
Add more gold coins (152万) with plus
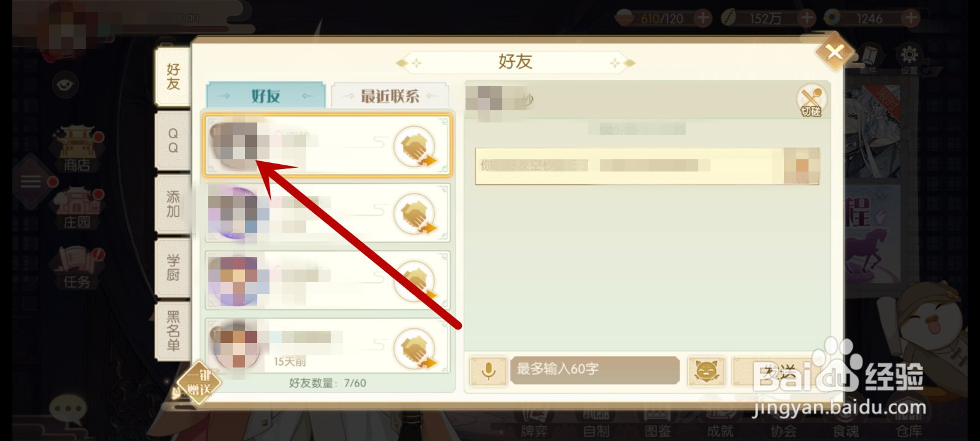pos(807,18)
